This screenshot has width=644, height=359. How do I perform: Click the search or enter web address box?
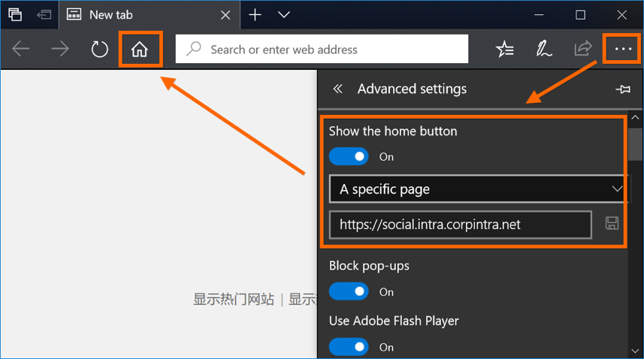(x=322, y=50)
